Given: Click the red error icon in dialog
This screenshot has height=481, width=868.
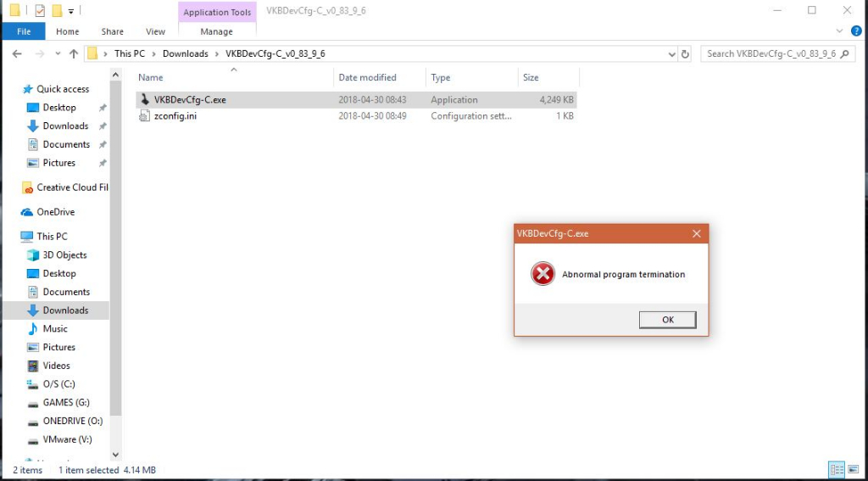Looking at the screenshot, I should click(542, 274).
